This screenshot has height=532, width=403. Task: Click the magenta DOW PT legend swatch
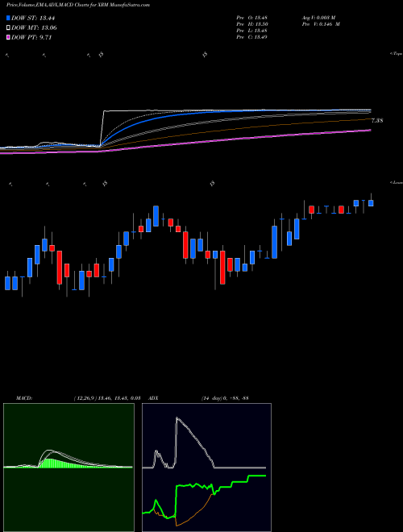[x=9, y=37]
